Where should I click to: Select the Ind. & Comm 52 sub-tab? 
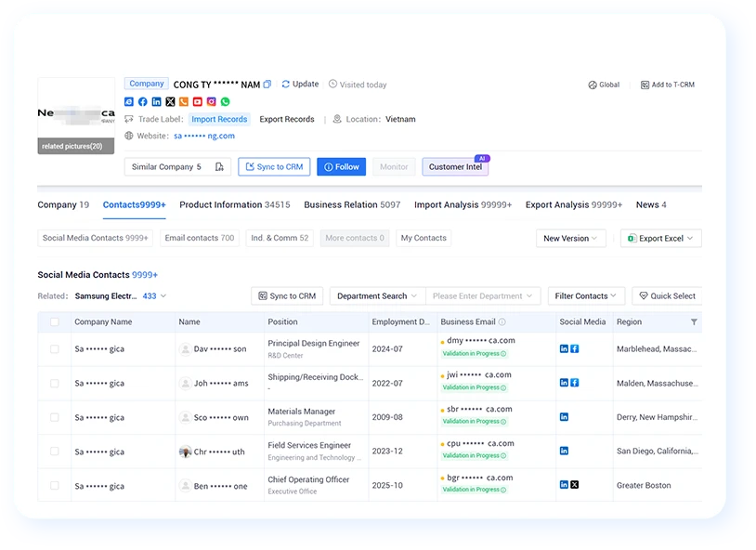click(280, 238)
